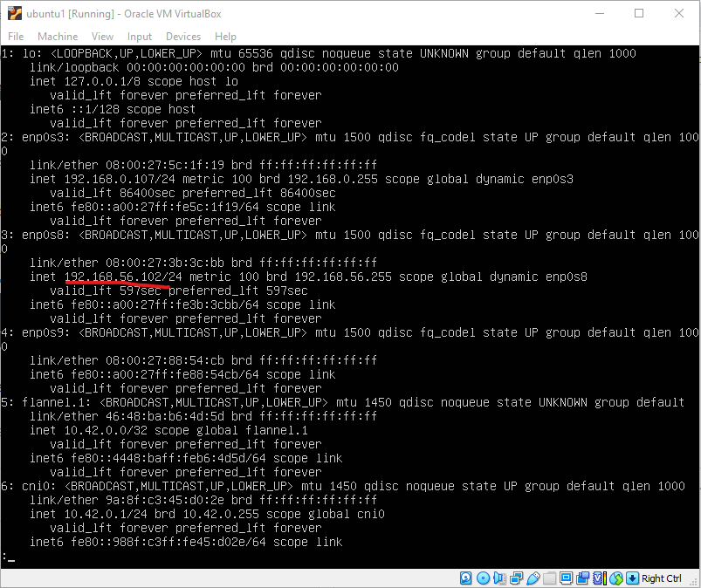
Task: Close the ubuntu1 VirtualBox window
Action: [x=679, y=13]
